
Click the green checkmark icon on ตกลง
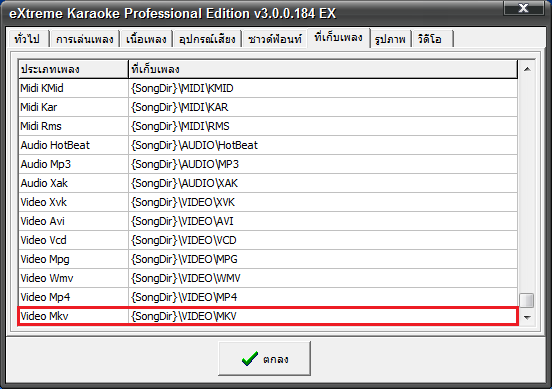tap(250, 359)
